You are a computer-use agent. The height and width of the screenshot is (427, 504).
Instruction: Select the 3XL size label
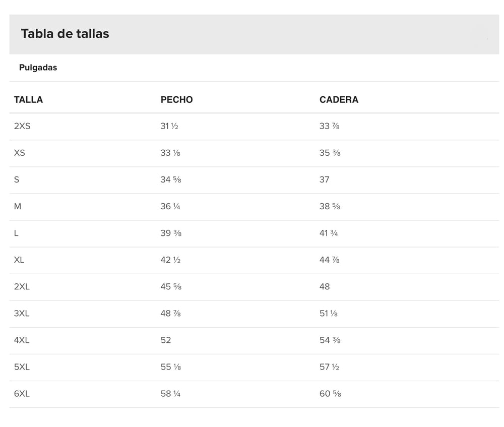[x=22, y=313]
